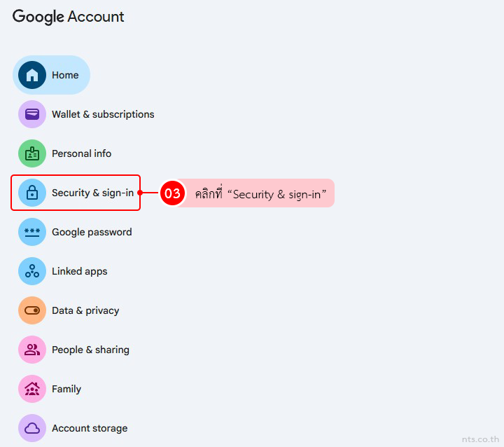Click the Personal info badge icon
The width and height of the screenshot is (504, 447).
32,153
